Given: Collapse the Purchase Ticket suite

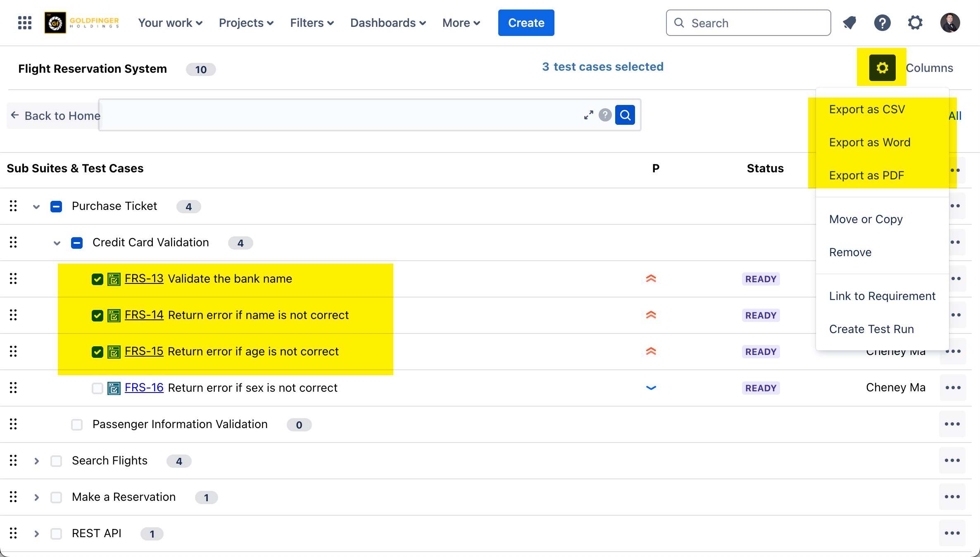Looking at the screenshot, I should pos(36,207).
